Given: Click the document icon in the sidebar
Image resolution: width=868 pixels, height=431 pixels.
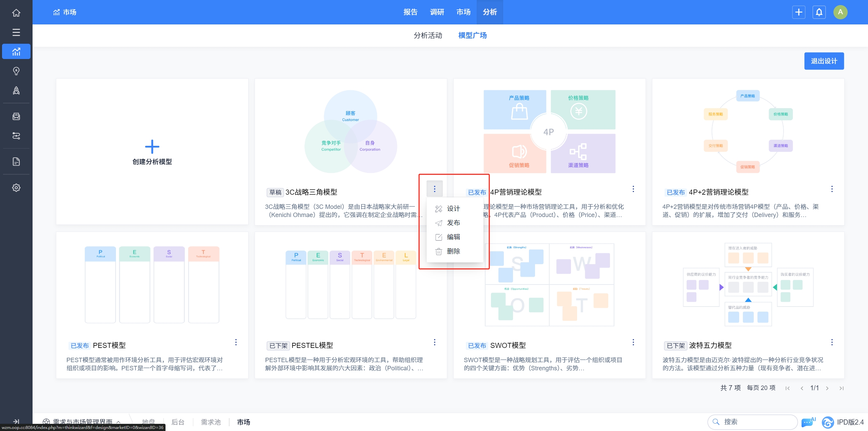Looking at the screenshot, I should coord(16,161).
